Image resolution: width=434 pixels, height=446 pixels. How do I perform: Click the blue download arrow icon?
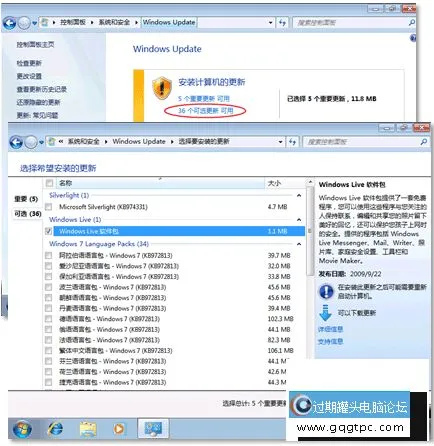325,312
